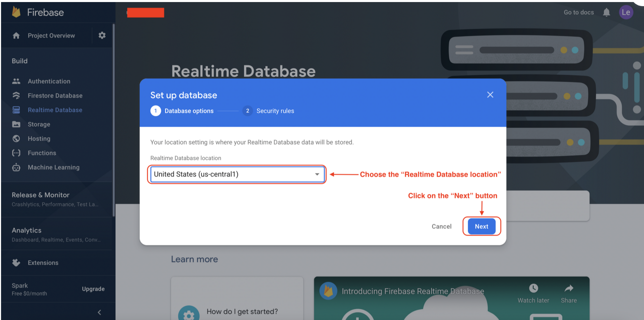The width and height of the screenshot is (644, 320).
Task: Click the Build section heading
Action: point(19,61)
